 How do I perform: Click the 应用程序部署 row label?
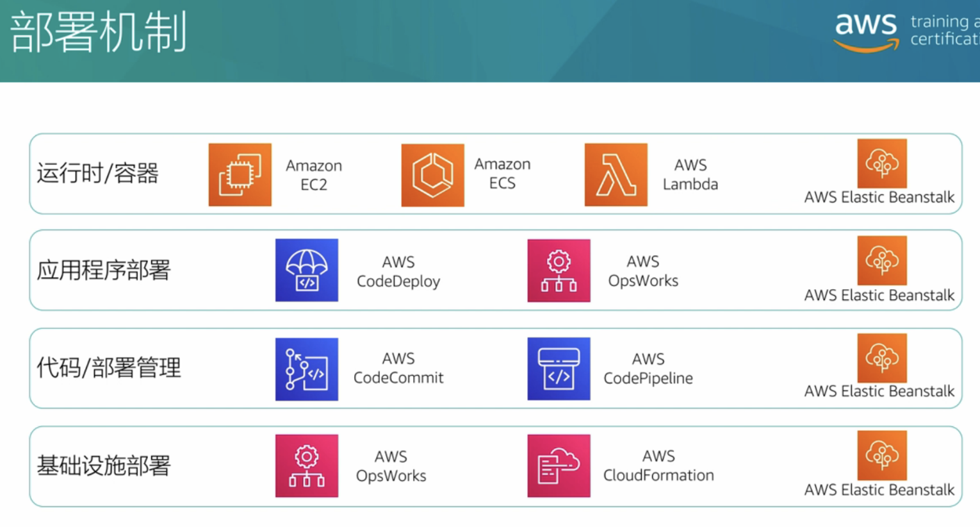(104, 271)
